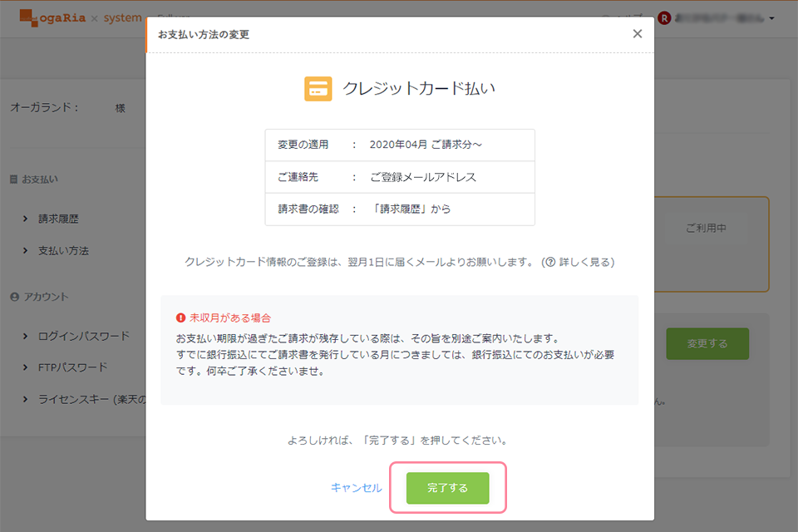Click the 未収月がある場合 heading

230,318
